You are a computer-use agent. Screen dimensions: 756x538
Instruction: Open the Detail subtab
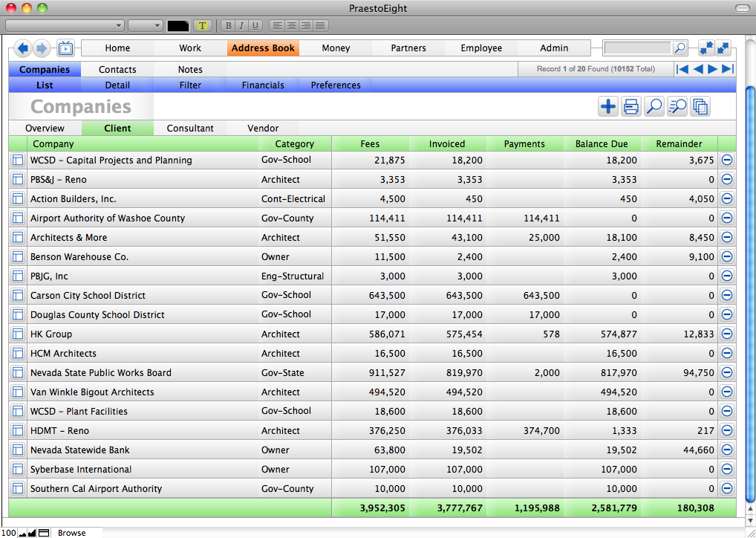[x=117, y=85]
